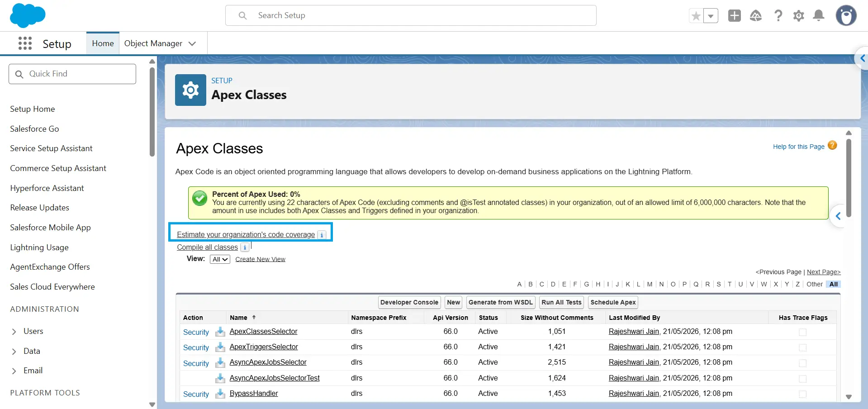Open the setup gear menu icon
Viewport: 868px width, 409px height.
point(799,16)
